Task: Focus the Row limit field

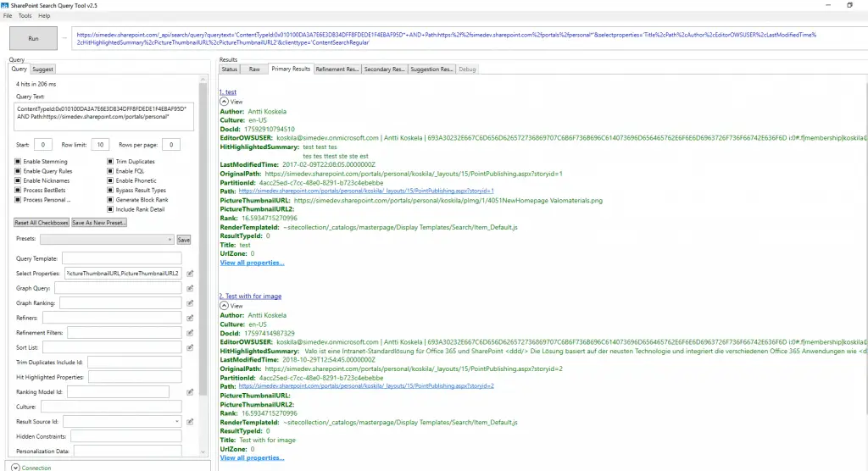Action: [100, 145]
